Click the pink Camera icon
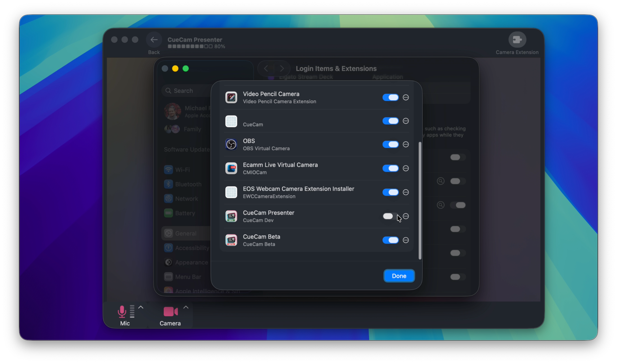Screen dimensions: 617x364 click(x=171, y=312)
